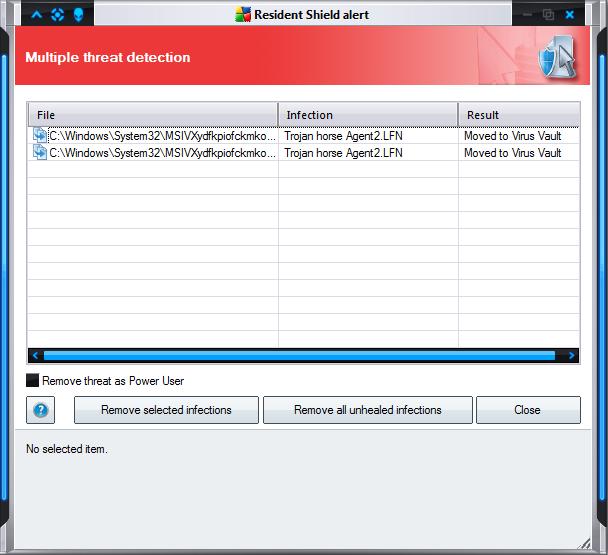608x555 pixels.
Task: Click the shield and cursor icon in red banner
Action: coord(557,57)
